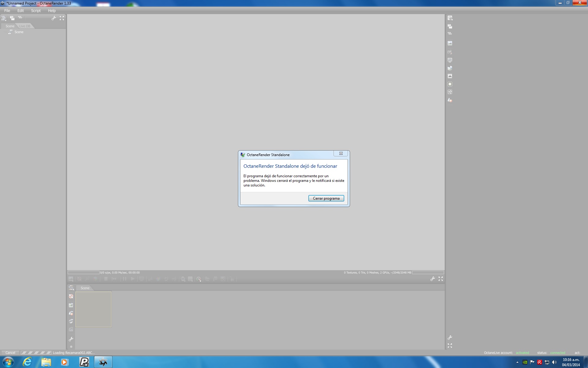Select the mesh cone and sphere icon
588x368 pixels.
pyautogui.click(x=450, y=100)
